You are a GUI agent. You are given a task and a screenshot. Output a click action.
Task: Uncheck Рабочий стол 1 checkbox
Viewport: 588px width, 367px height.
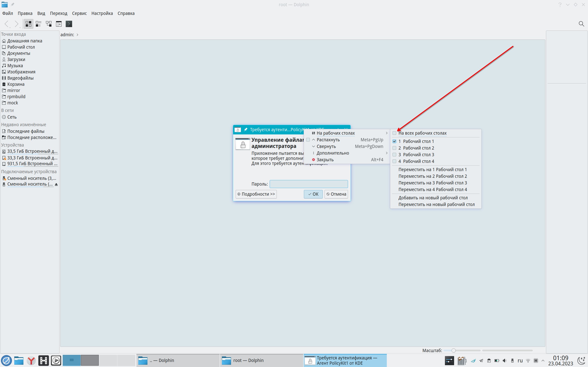click(x=394, y=141)
